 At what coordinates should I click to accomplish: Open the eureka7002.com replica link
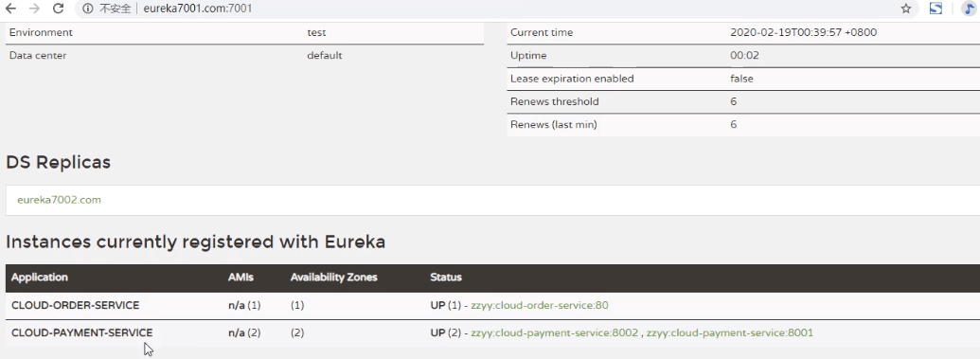pos(59,200)
